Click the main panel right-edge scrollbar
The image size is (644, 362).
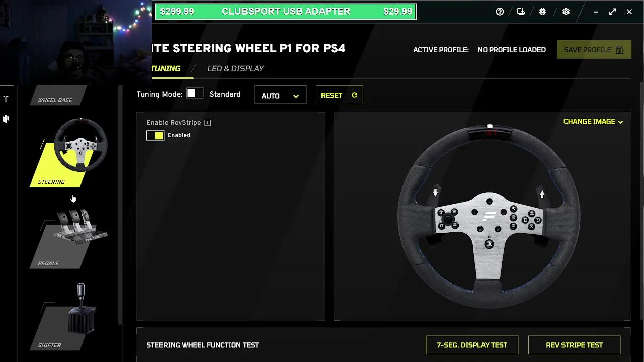641,201
